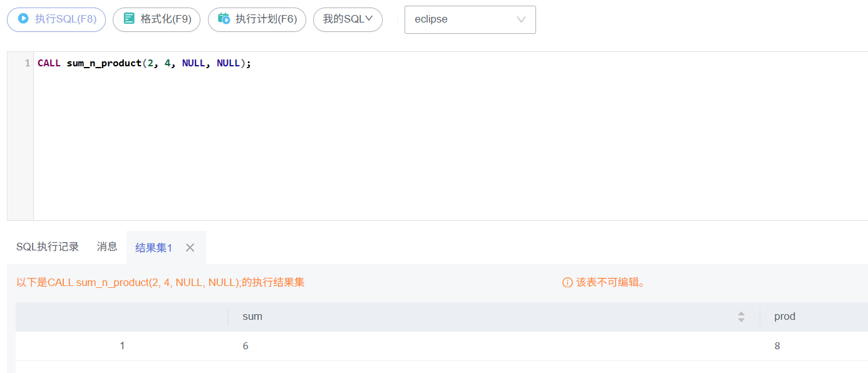Click the chevron arrow in eclipse combo box

[x=521, y=19]
